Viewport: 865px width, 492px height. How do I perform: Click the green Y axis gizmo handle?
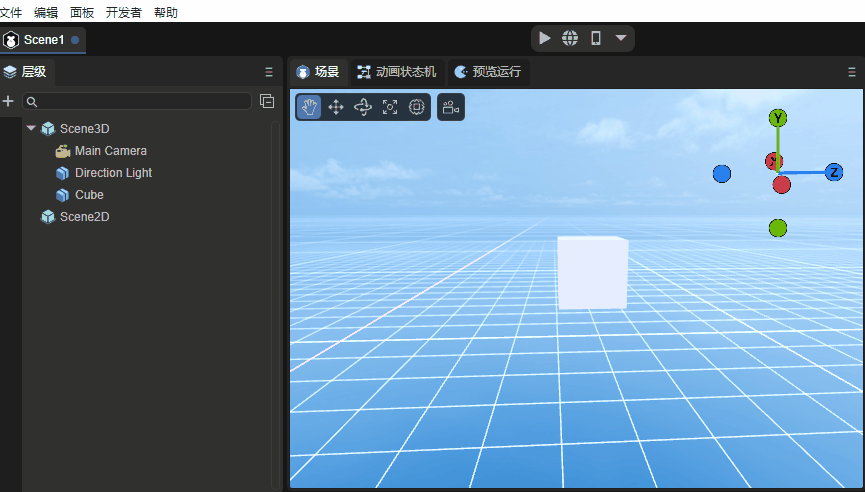pos(778,118)
